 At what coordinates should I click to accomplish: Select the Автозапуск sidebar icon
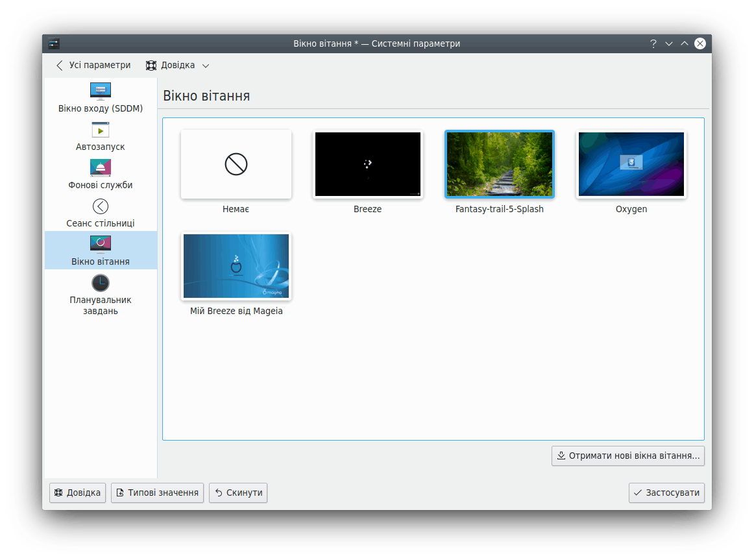pyautogui.click(x=101, y=130)
